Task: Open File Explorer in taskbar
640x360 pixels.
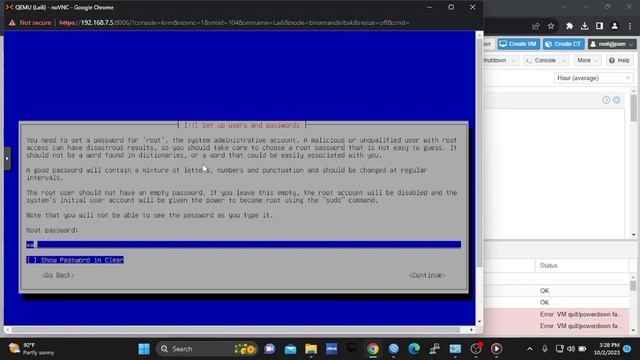Action: point(311,349)
